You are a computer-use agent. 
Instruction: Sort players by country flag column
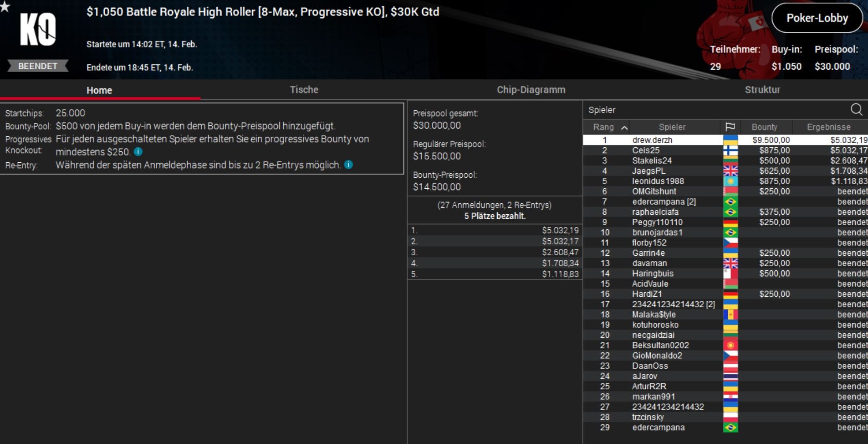click(730, 127)
